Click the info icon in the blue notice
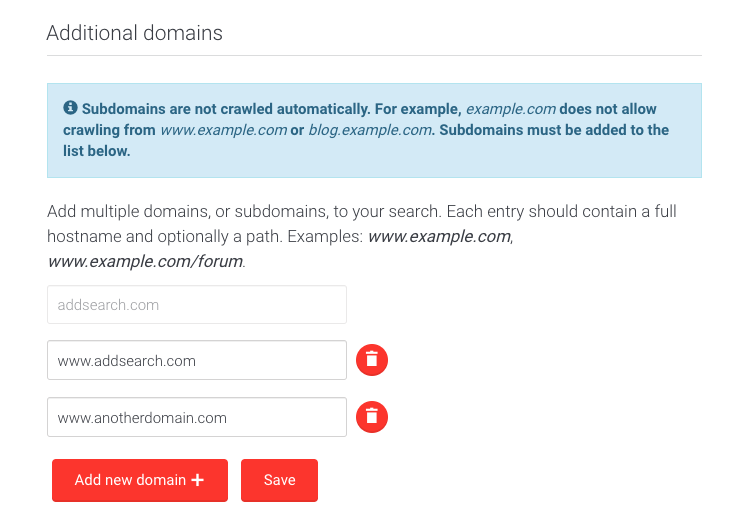Screen dimensions: 730x529 pyautogui.click(x=70, y=108)
